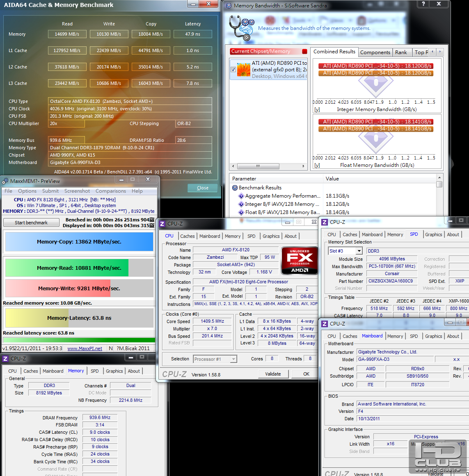The height and width of the screenshot is (476, 469).
Task: Open Mainboard tab in CPU-Z Memory window
Action: pyautogui.click(x=53, y=371)
